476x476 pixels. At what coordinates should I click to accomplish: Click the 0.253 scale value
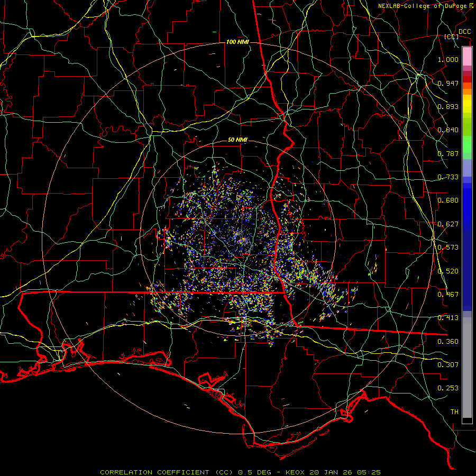click(448, 388)
